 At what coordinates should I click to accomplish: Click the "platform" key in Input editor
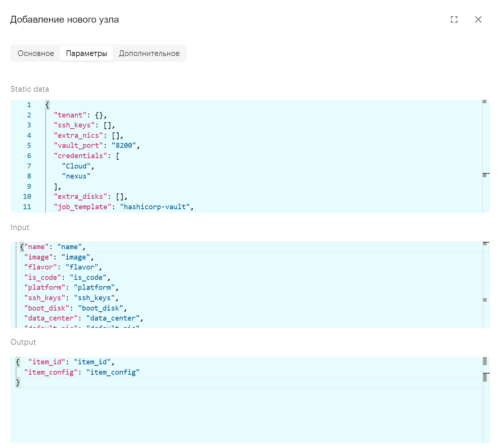click(45, 288)
